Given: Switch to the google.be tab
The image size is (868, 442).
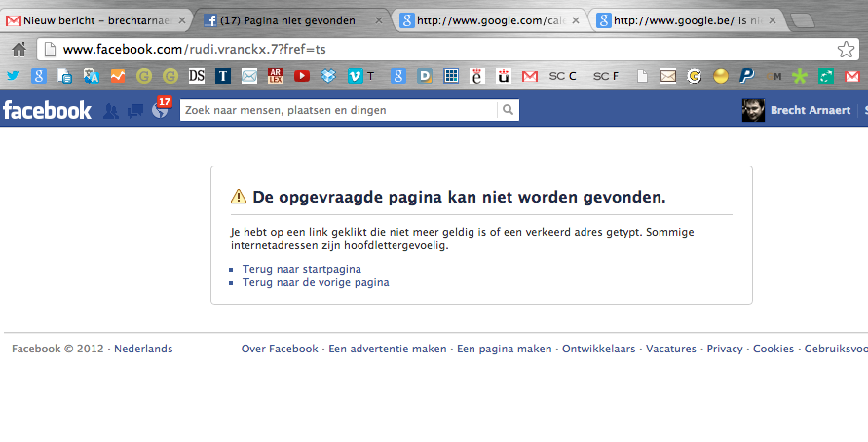Looking at the screenshot, I should pyautogui.click(x=687, y=20).
